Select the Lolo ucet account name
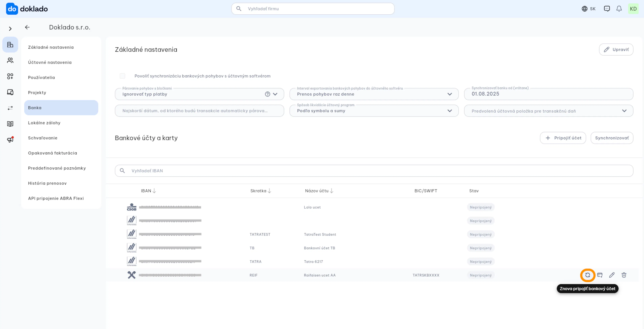The height and width of the screenshot is (329, 644). [312, 207]
